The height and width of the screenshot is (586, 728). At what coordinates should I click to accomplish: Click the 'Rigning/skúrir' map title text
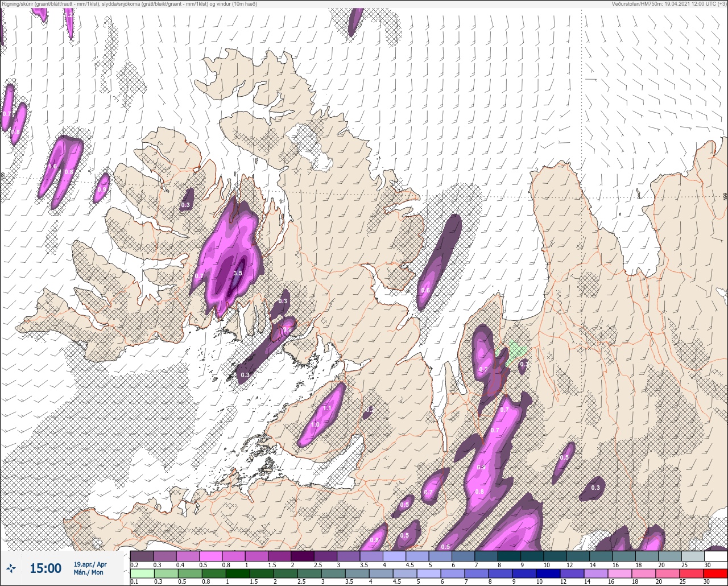(19, 4)
